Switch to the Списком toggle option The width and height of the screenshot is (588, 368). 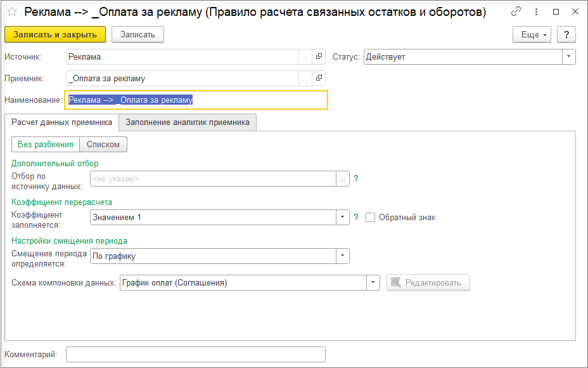(x=103, y=145)
